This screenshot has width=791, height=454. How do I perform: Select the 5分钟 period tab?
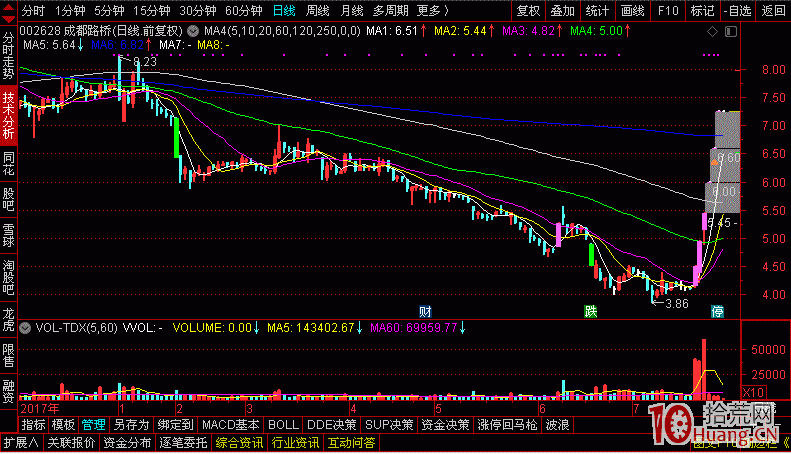pyautogui.click(x=109, y=11)
